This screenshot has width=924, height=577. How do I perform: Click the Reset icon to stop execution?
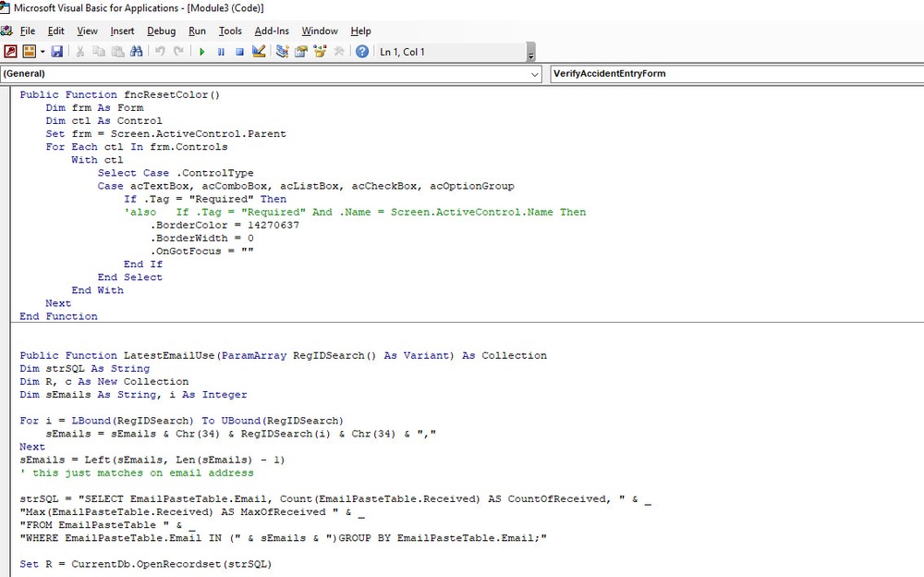tap(240, 51)
